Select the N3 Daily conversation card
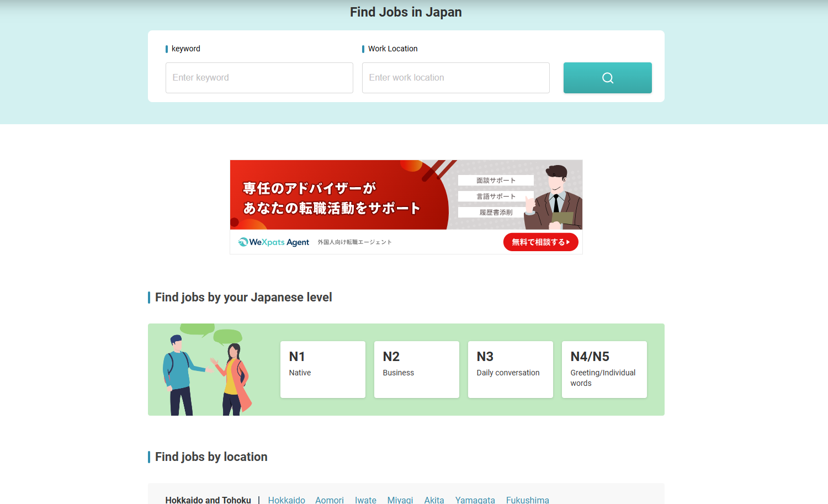828x504 pixels. (x=510, y=369)
